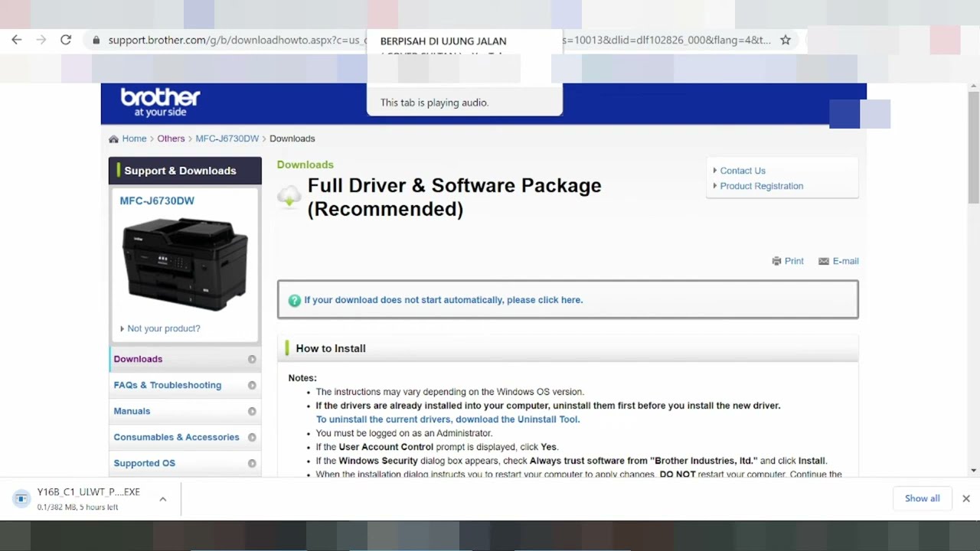The image size is (980, 551).
Task: Open the Contact Us link
Action: [743, 171]
